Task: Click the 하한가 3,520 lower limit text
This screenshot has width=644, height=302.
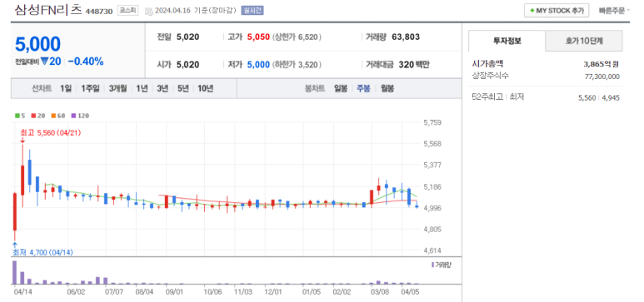Action: tap(297, 65)
